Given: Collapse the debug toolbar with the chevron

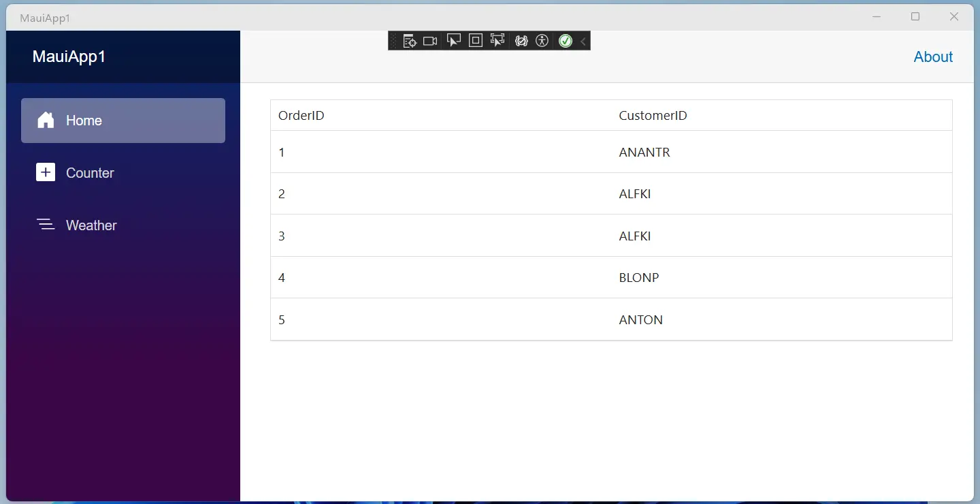Looking at the screenshot, I should pos(583,41).
